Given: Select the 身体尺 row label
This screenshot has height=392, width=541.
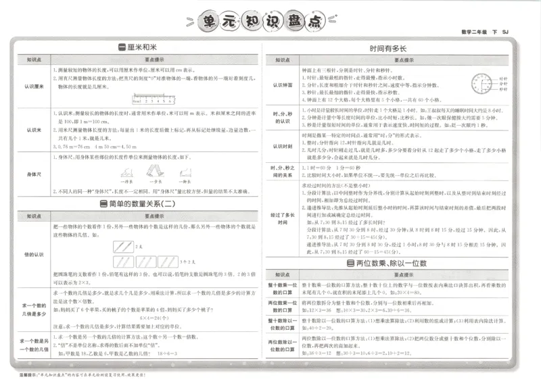Looking at the screenshot, I should (34, 174).
